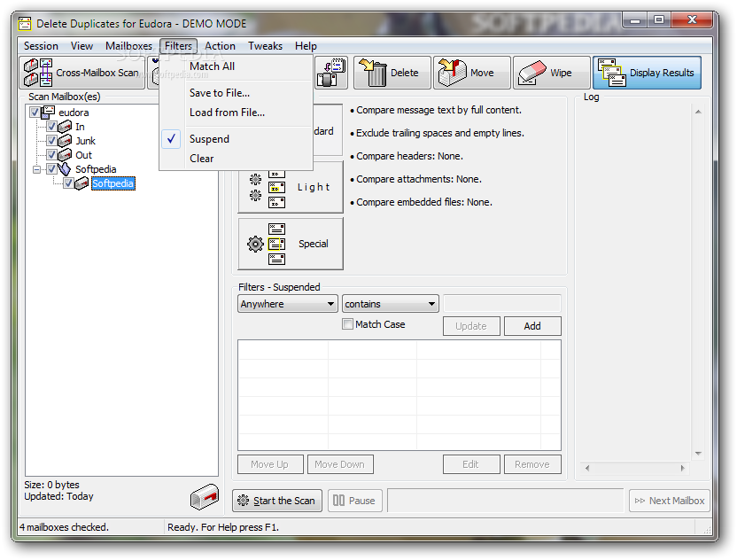Click the filter text input field
The image size is (737, 560).
[502, 304]
